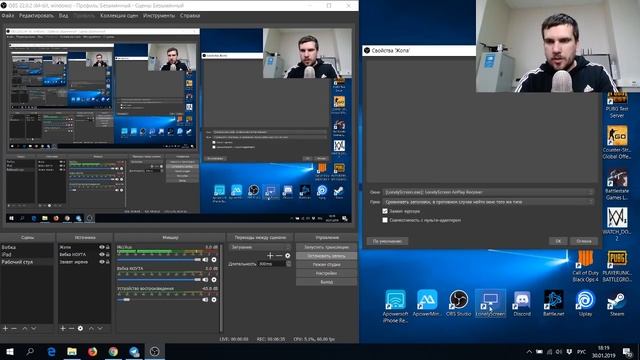This screenshot has height=360, width=640.
Task: Click Отмена in the properties dialog
Action: [x=584, y=241]
